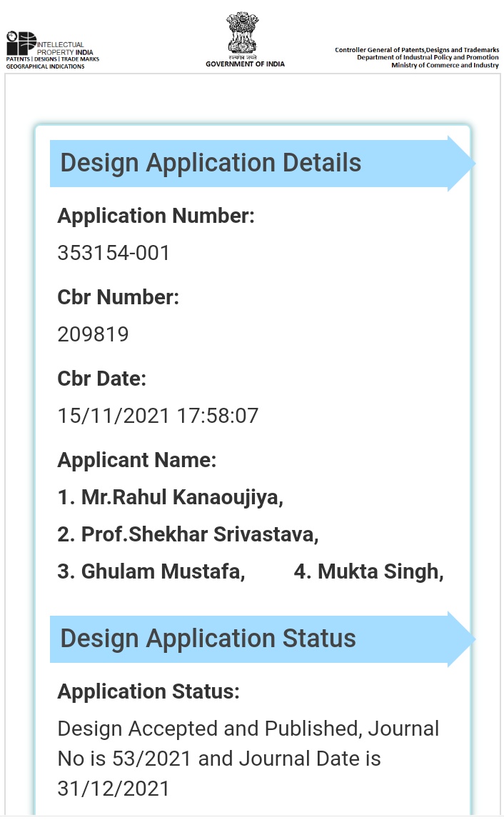Select the Cbr date 15/11/2021 17:58:07

(x=158, y=416)
